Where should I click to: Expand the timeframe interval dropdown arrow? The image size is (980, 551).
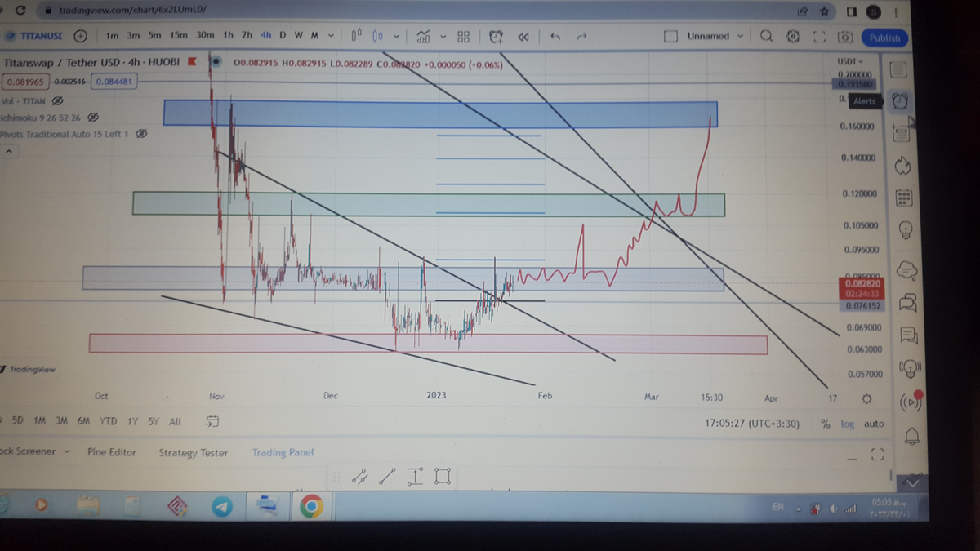(x=331, y=36)
